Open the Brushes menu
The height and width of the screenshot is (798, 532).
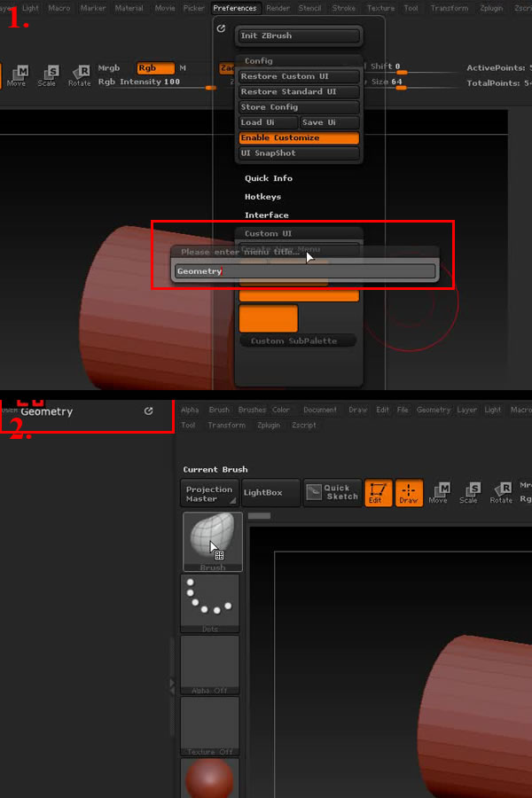click(252, 410)
